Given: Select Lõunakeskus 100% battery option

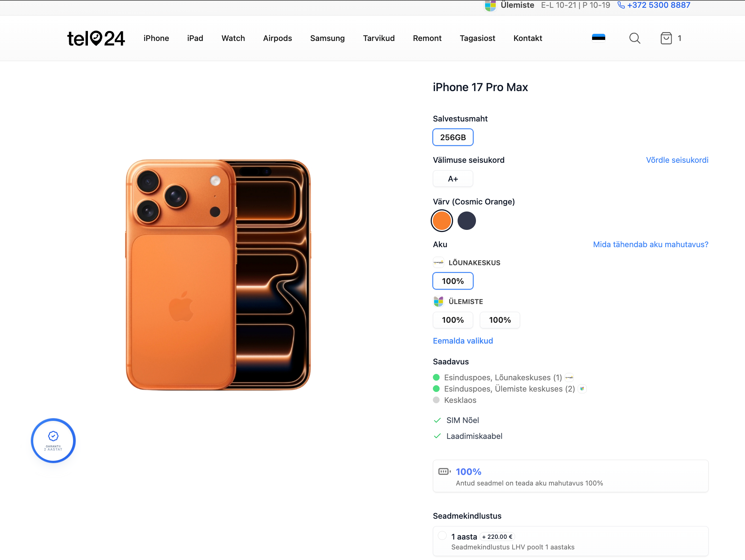Looking at the screenshot, I should tap(453, 281).
